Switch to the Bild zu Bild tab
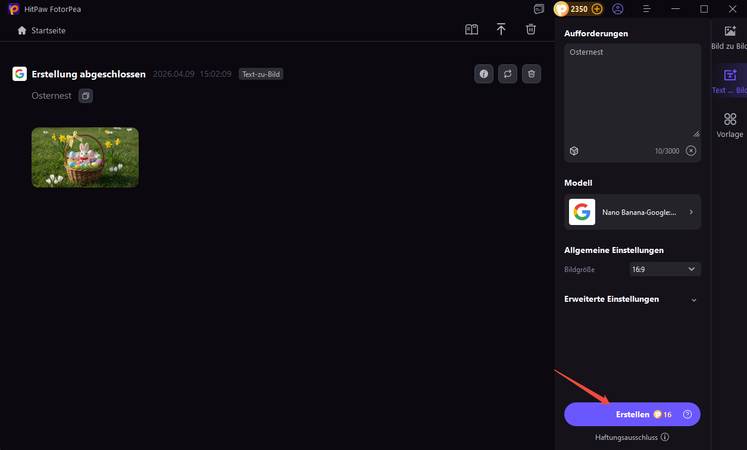 click(x=729, y=38)
